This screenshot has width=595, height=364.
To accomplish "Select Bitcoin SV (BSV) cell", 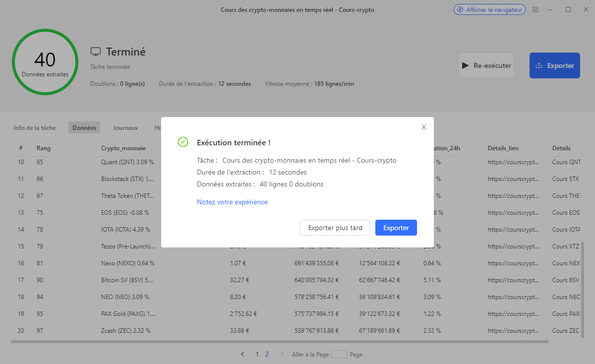I will tap(127, 280).
